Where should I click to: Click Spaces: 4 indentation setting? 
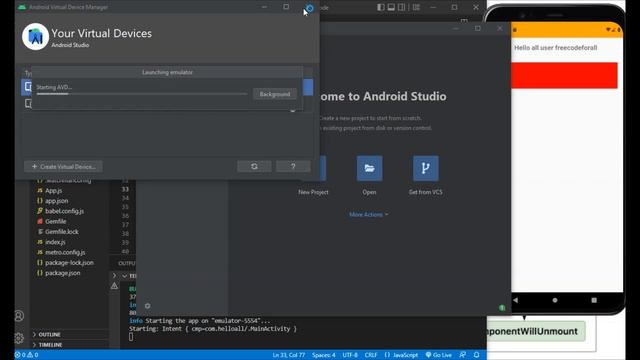[324, 355]
